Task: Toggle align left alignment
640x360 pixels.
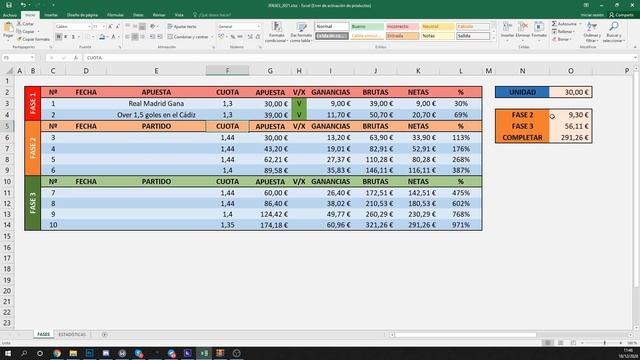Action: (x=127, y=37)
